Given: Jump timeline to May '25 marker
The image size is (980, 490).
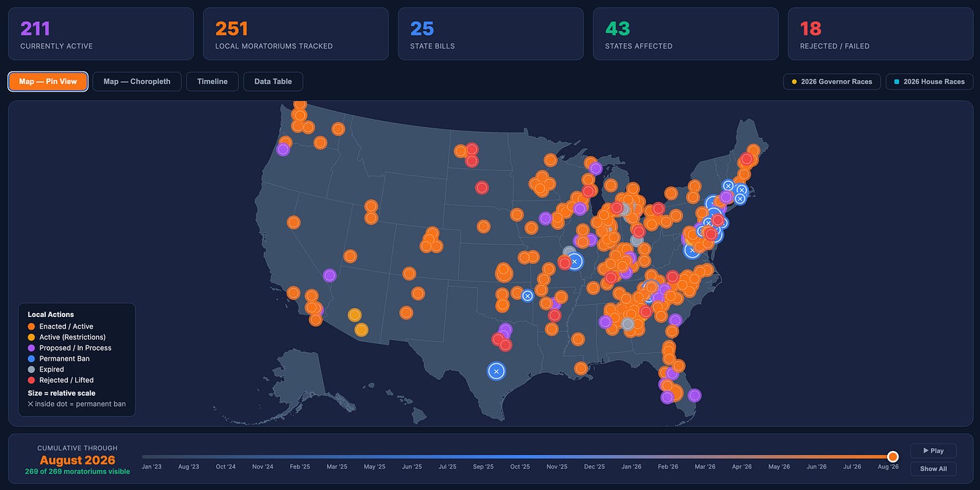Looking at the screenshot, I should [x=374, y=466].
